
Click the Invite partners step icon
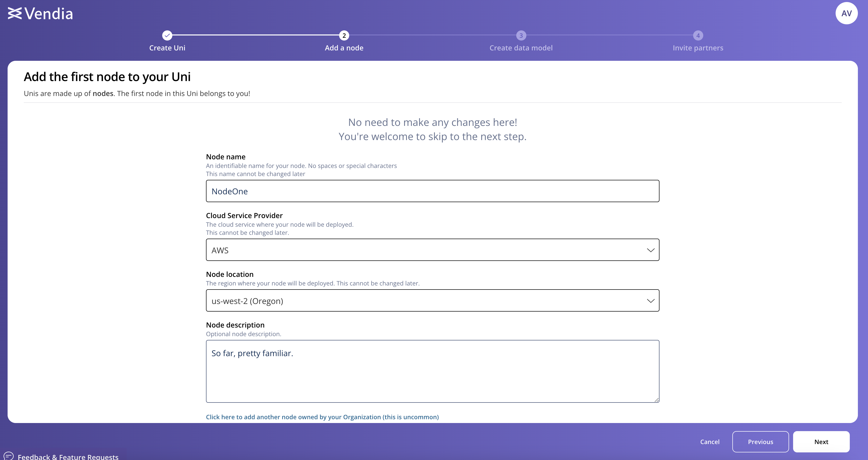[697, 36]
